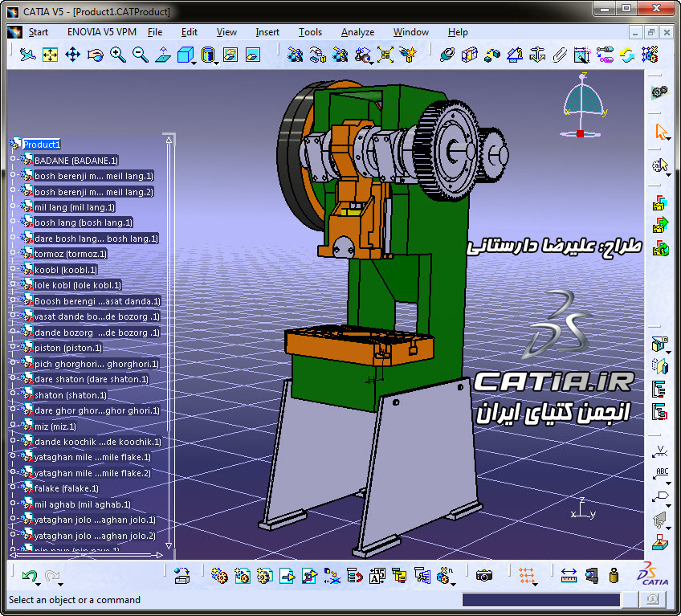Select 'bosh lang (bosh lang.1)' tree row
This screenshot has width=681, height=616.
click(x=84, y=222)
